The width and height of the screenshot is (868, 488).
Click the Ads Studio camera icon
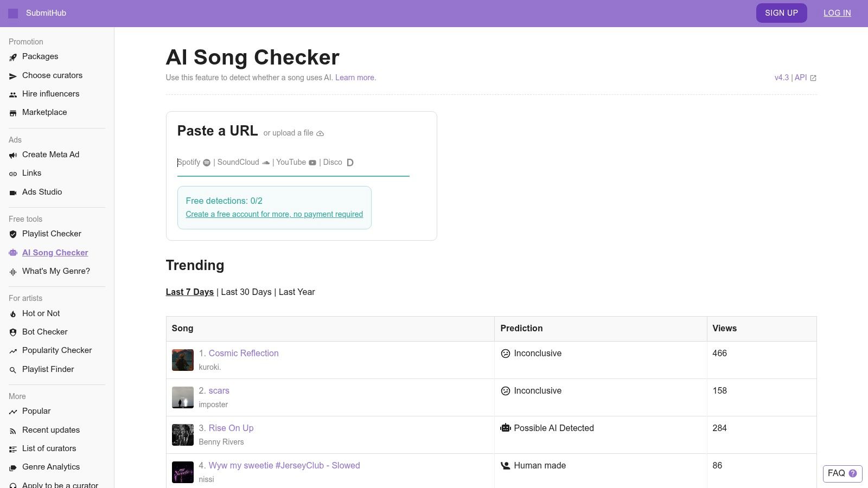pyautogui.click(x=13, y=192)
